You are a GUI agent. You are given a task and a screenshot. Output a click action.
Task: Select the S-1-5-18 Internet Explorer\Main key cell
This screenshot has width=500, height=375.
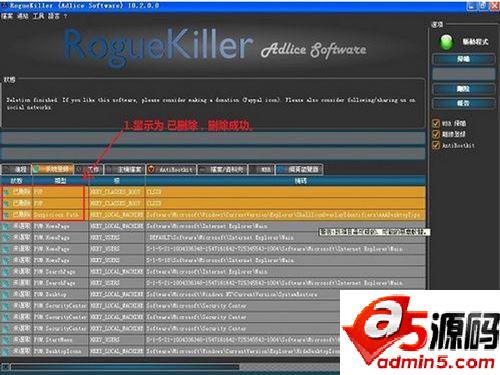point(286,260)
